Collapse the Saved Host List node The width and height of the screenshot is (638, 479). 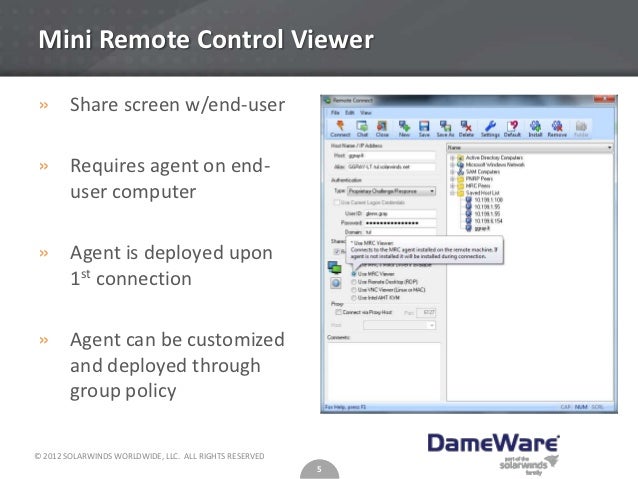pyautogui.click(x=452, y=193)
